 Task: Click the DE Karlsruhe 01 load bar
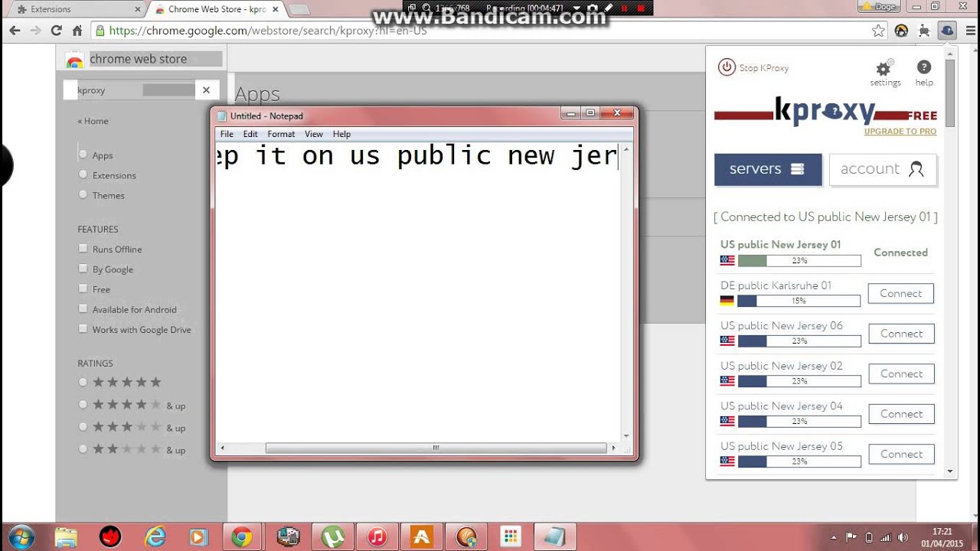click(799, 301)
